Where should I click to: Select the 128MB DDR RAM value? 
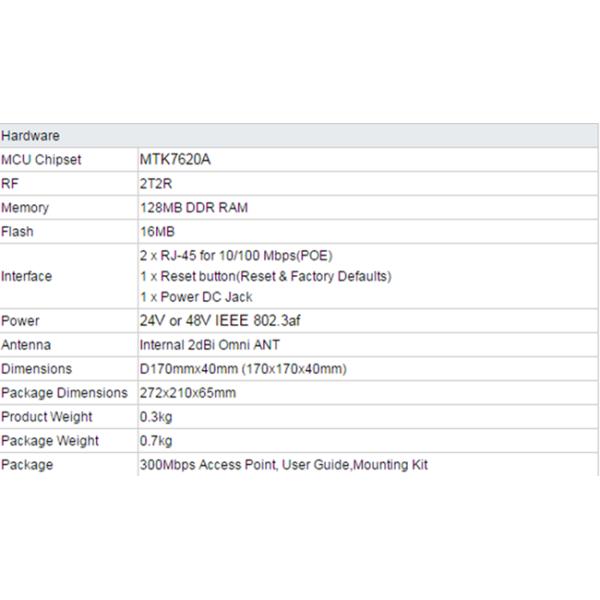coord(194,208)
